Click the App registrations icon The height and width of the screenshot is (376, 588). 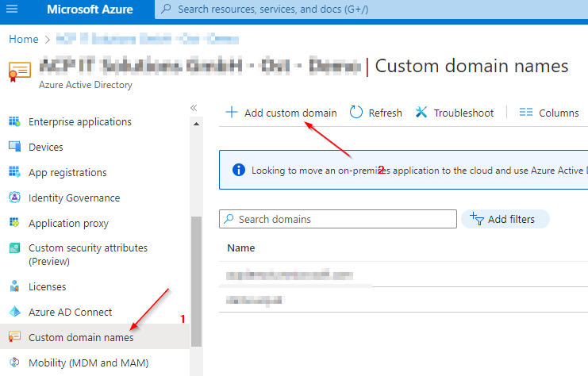(14, 172)
